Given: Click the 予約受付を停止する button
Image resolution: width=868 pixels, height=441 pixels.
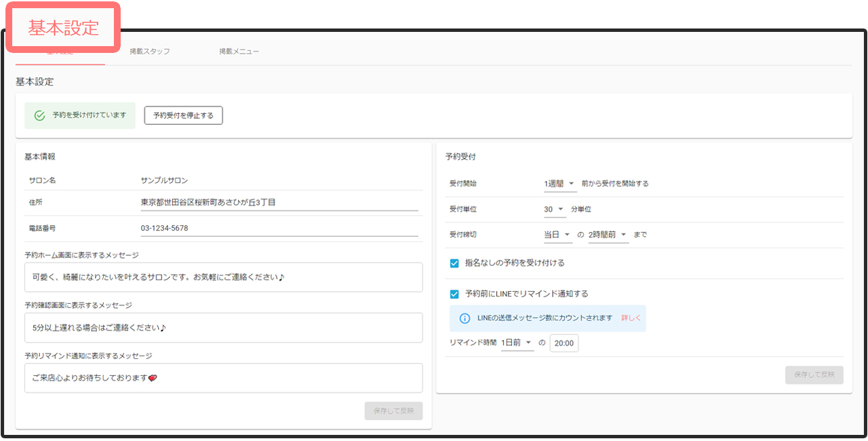Looking at the screenshot, I should click(x=183, y=115).
